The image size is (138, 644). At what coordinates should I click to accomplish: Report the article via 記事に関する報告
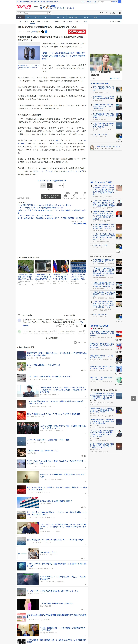24,198
